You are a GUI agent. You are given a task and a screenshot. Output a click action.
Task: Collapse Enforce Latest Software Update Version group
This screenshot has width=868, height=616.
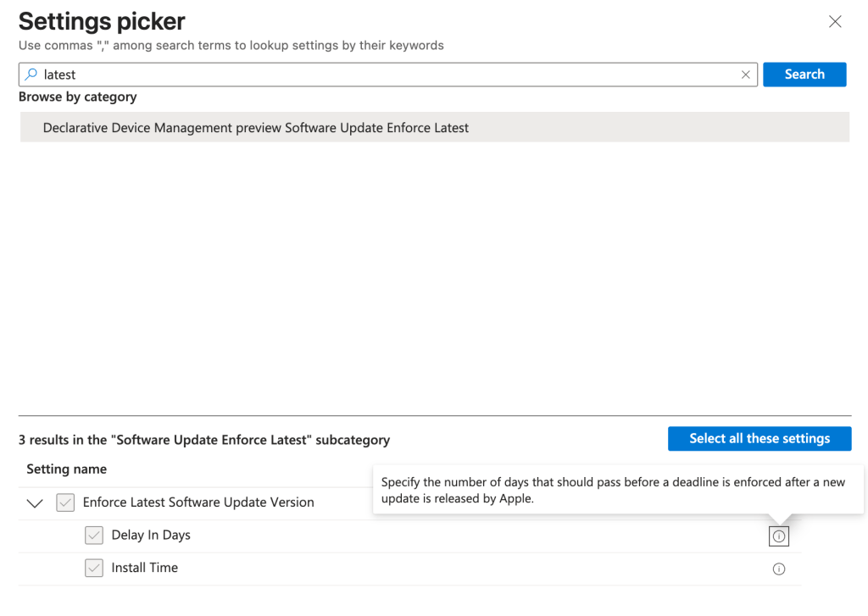pyautogui.click(x=35, y=503)
